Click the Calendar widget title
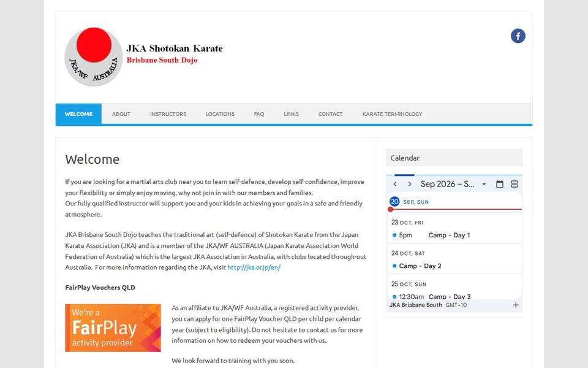The height and width of the screenshot is (368, 588). pos(405,158)
